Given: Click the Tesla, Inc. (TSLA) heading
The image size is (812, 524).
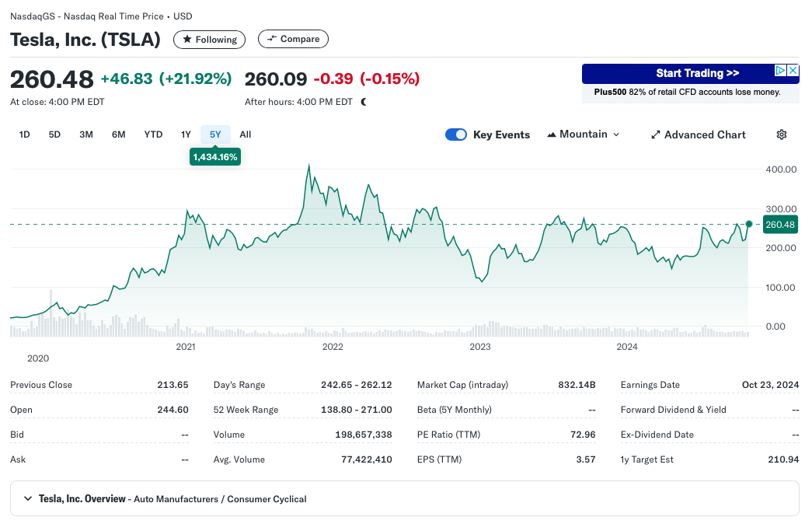Looking at the screenshot, I should [85, 40].
